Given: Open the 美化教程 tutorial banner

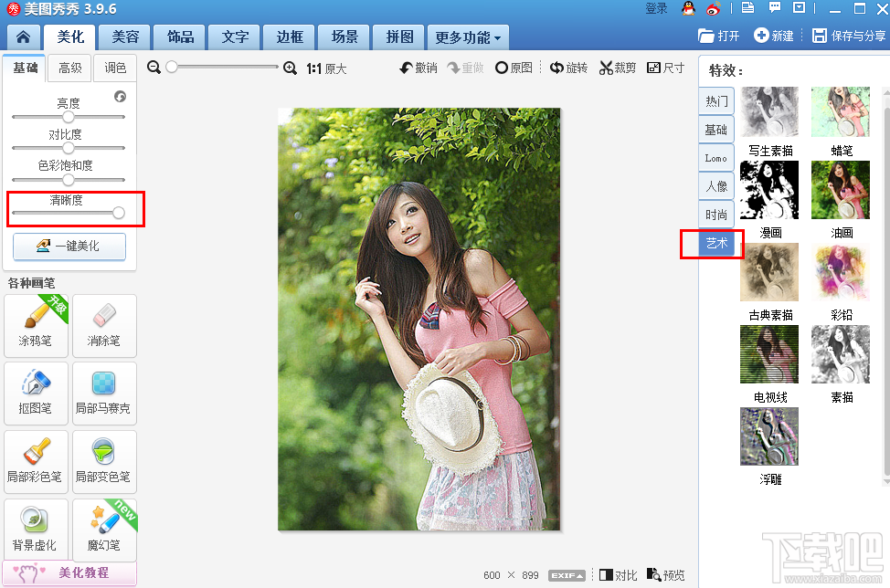Looking at the screenshot, I should tap(69, 572).
